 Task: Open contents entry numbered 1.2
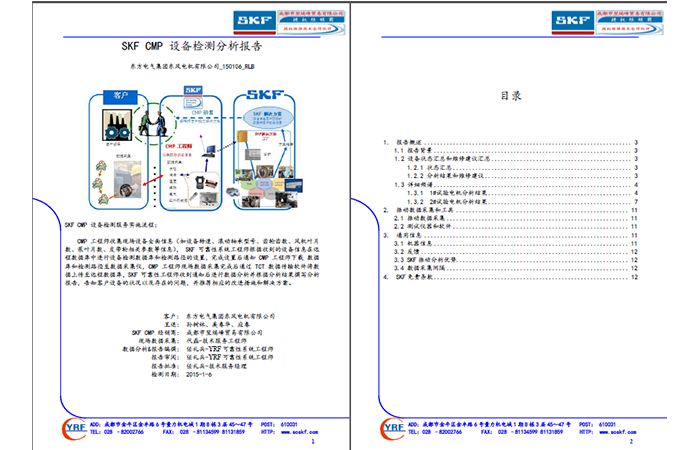pos(516,159)
